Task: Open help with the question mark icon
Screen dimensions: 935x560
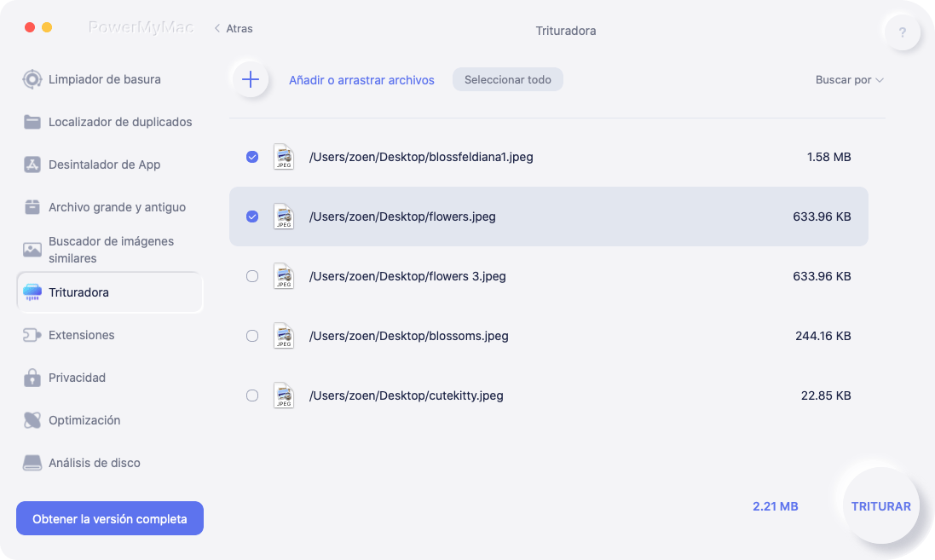Action: (903, 32)
